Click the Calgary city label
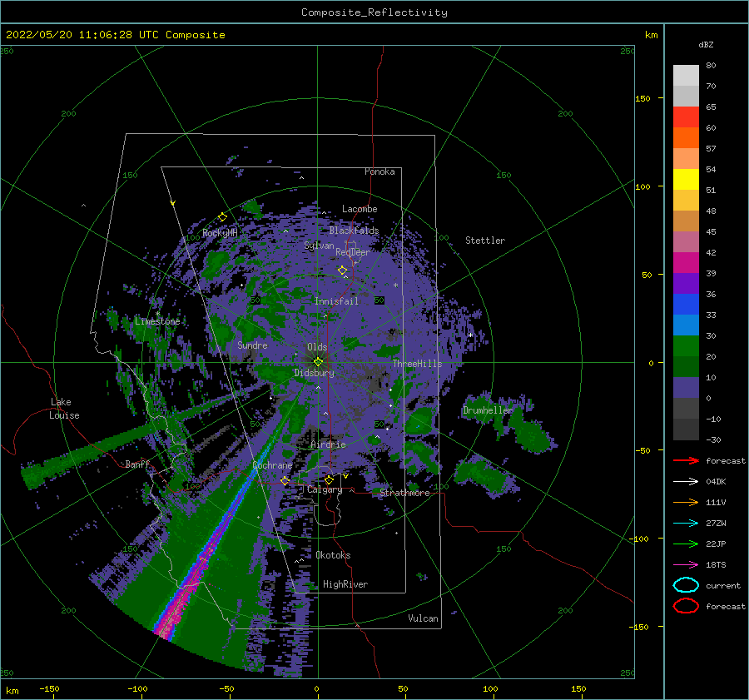Screen dimensions: 749x700 325,489
